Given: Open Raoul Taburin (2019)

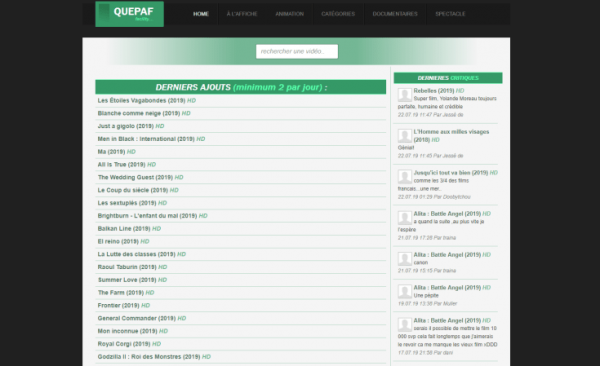Looking at the screenshot, I should pos(132,267).
